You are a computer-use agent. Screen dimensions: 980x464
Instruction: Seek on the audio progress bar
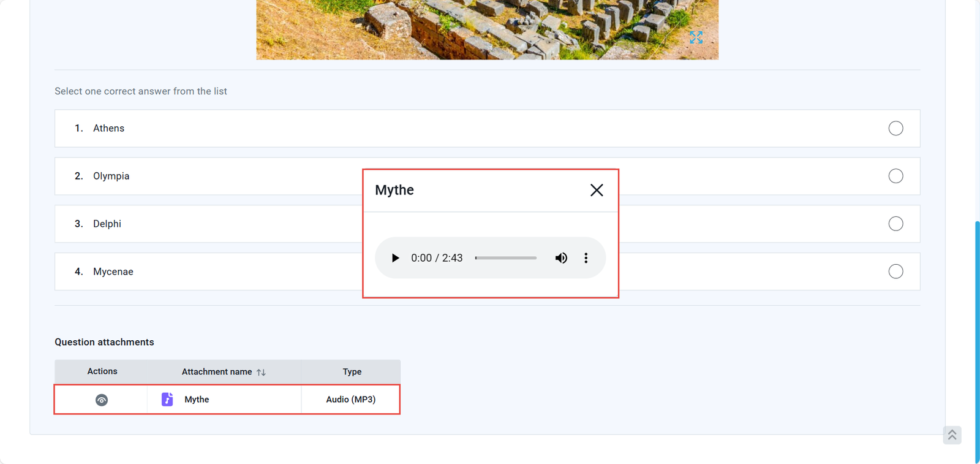[506, 258]
